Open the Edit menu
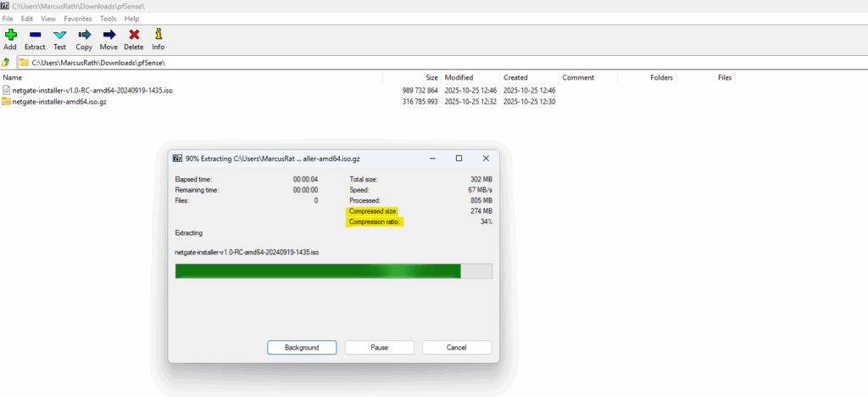 coord(27,19)
